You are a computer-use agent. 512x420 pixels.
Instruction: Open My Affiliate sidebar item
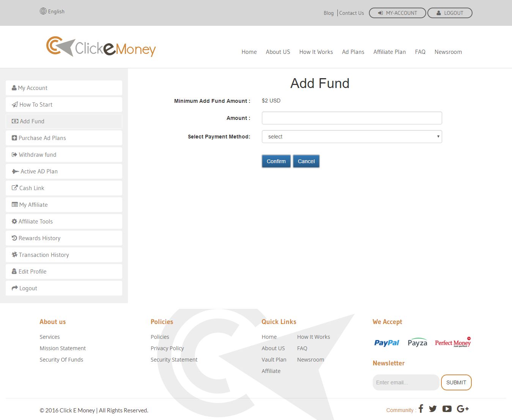tap(64, 205)
